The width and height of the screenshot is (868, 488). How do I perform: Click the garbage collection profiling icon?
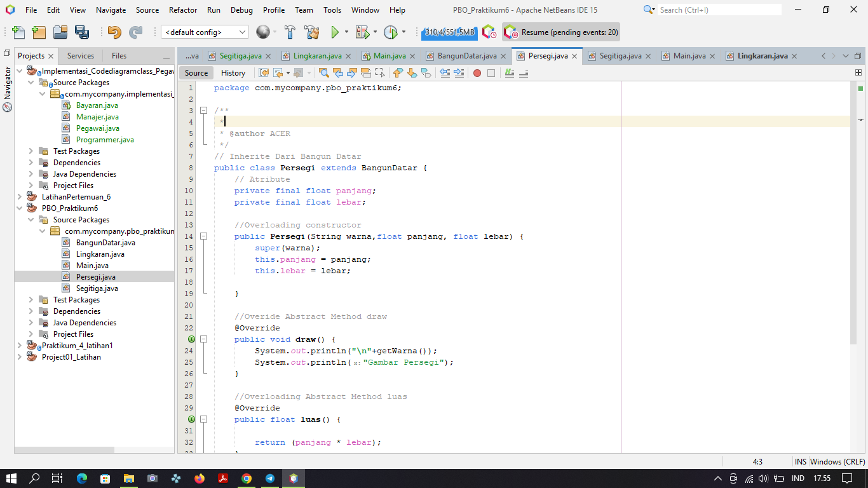489,32
